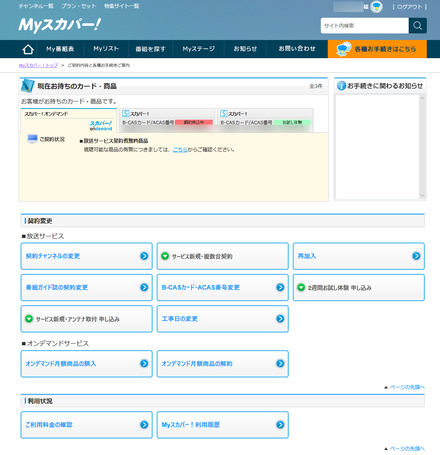
Task: Click the card icon by 現在お持ちのカード・商品
Action: click(28, 85)
